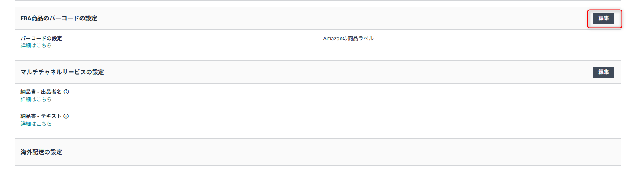
Task: Select the FBA商品のバーコードの設定 heading text
Action: (59, 18)
